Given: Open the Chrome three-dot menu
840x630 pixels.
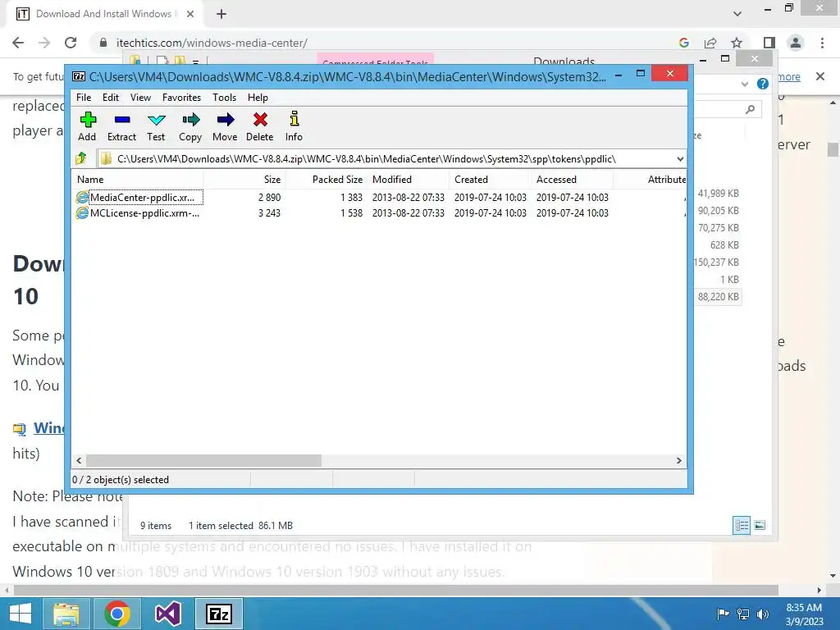Looking at the screenshot, I should point(822,43).
